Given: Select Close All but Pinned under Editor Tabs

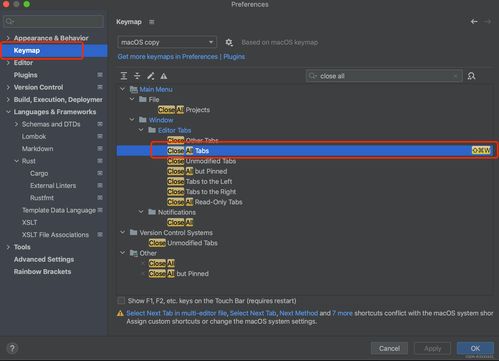Looking at the screenshot, I should coord(197,171).
